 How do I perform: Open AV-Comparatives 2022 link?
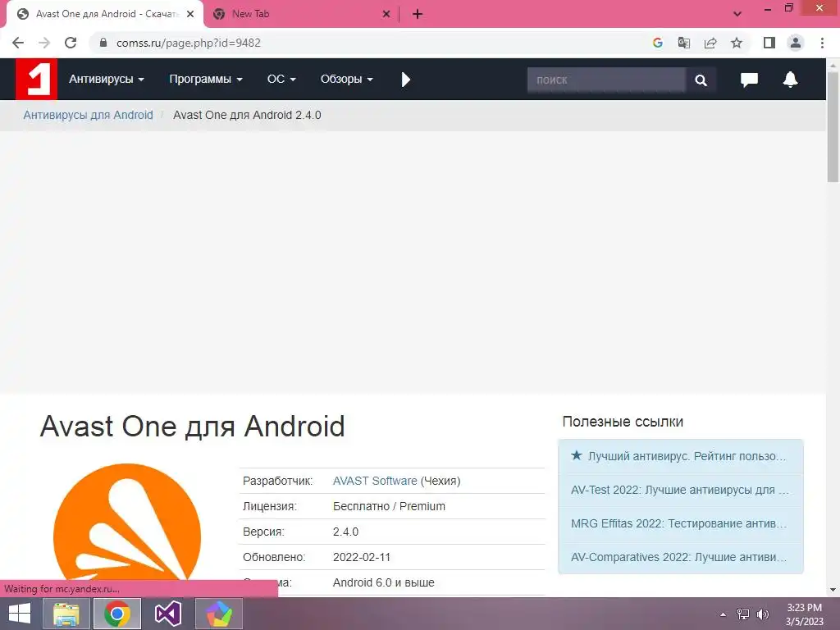pyautogui.click(x=680, y=557)
